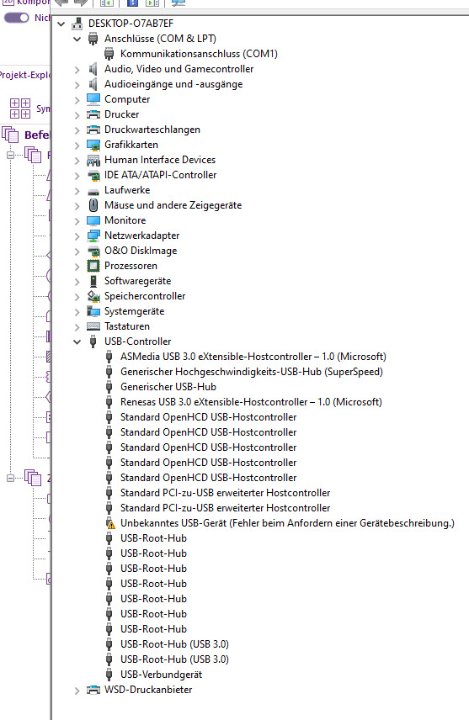Click the Prozessoren chip icon

tap(93, 266)
